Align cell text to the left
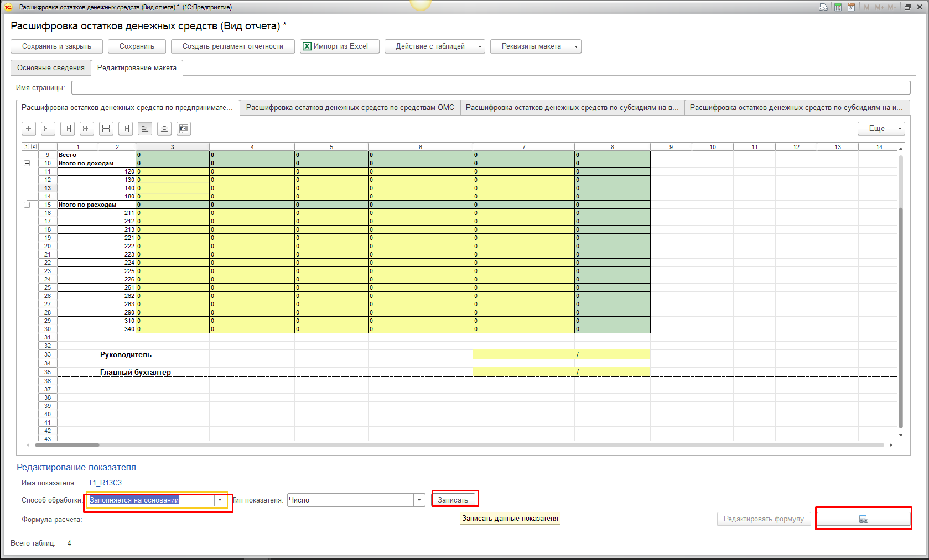The width and height of the screenshot is (929, 560). coord(145,129)
